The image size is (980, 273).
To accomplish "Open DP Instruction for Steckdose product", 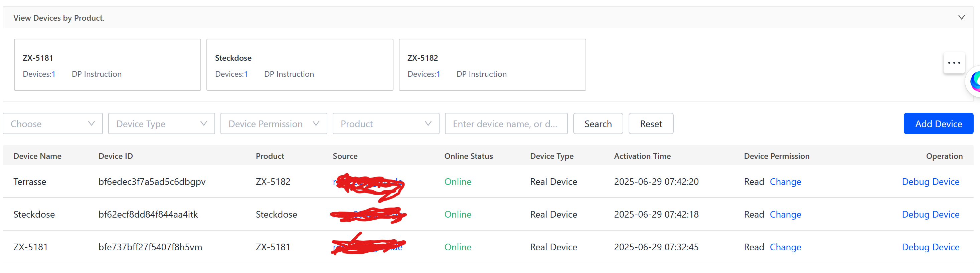I will coord(289,74).
